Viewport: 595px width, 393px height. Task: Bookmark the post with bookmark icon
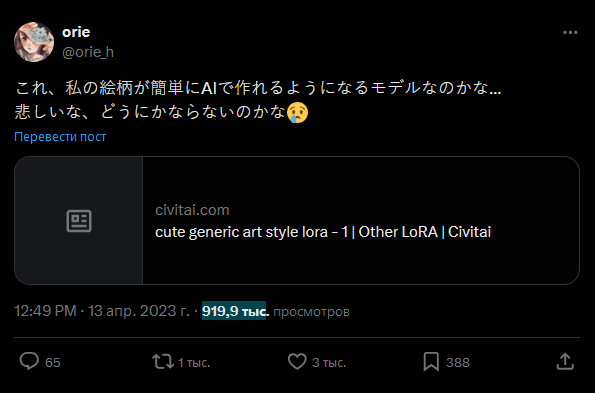click(x=431, y=362)
